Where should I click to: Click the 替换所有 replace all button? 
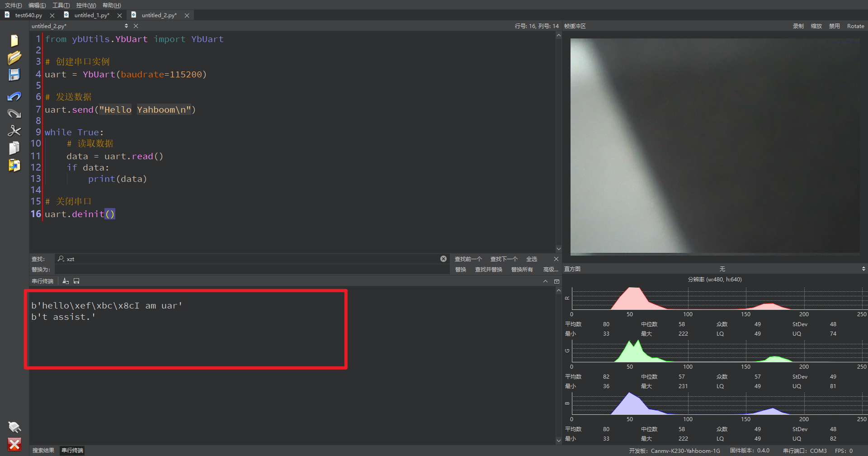(522, 270)
